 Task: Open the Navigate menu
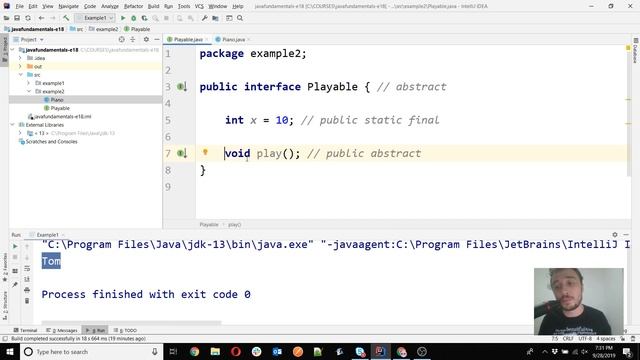tap(69, 6)
